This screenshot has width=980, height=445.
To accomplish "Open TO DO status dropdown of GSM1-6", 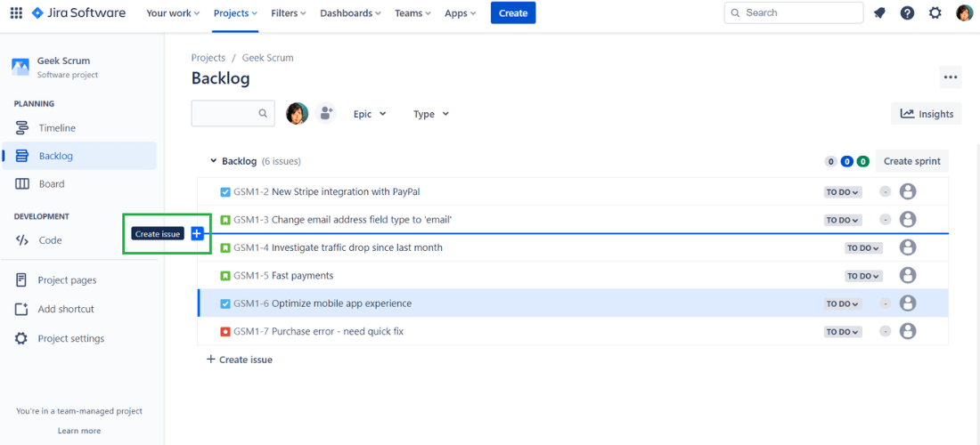I will point(843,304).
